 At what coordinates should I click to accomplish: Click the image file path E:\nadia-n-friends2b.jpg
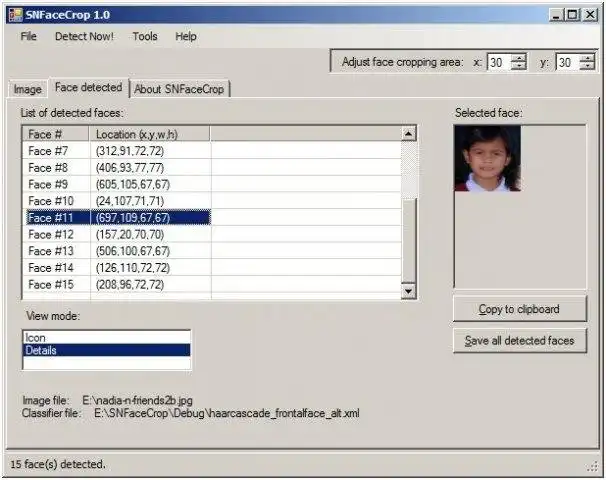pyautogui.click(x=138, y=400)
